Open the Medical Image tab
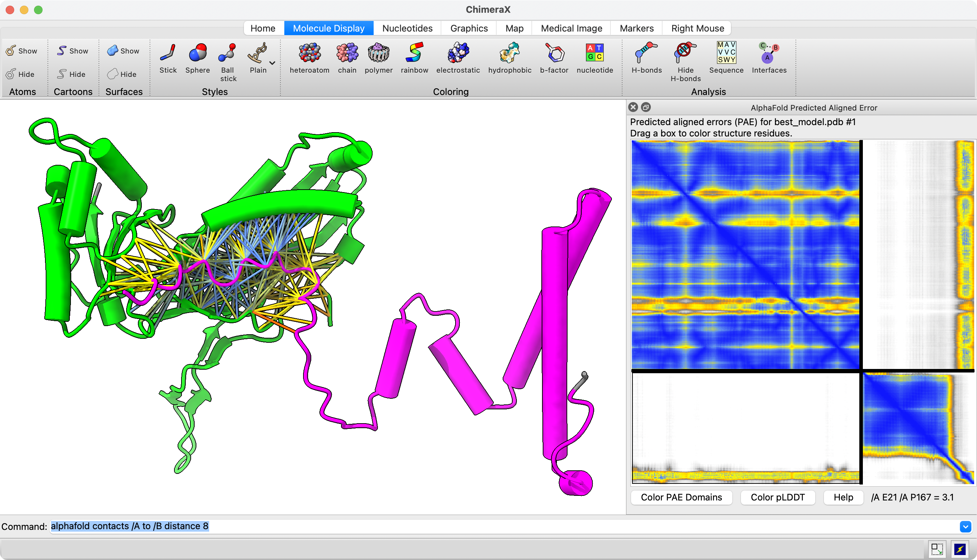The height and width of the screenshot is (560, 977). coord(571,28)
